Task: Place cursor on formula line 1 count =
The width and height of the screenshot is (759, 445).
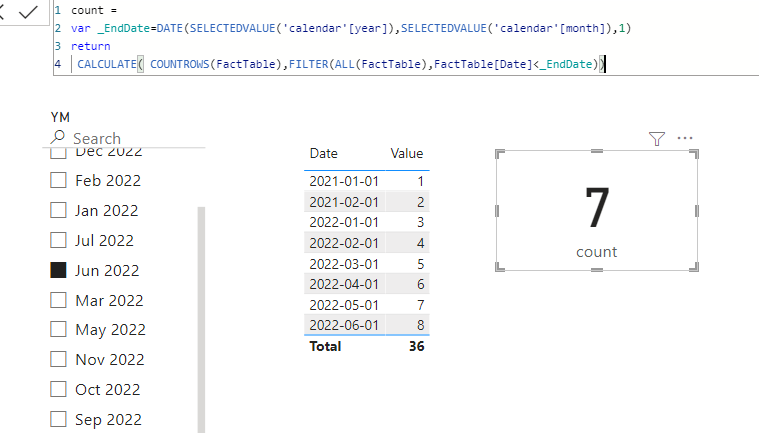Action: click(94, 10)
